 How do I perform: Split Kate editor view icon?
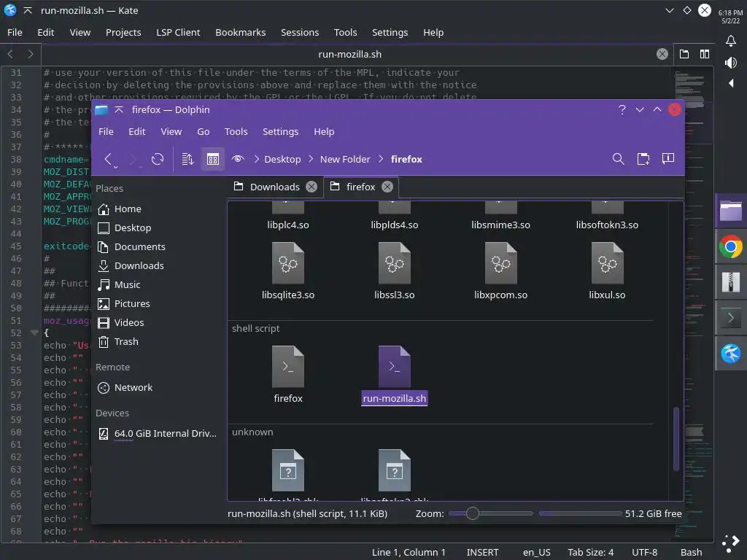point(705,54)
